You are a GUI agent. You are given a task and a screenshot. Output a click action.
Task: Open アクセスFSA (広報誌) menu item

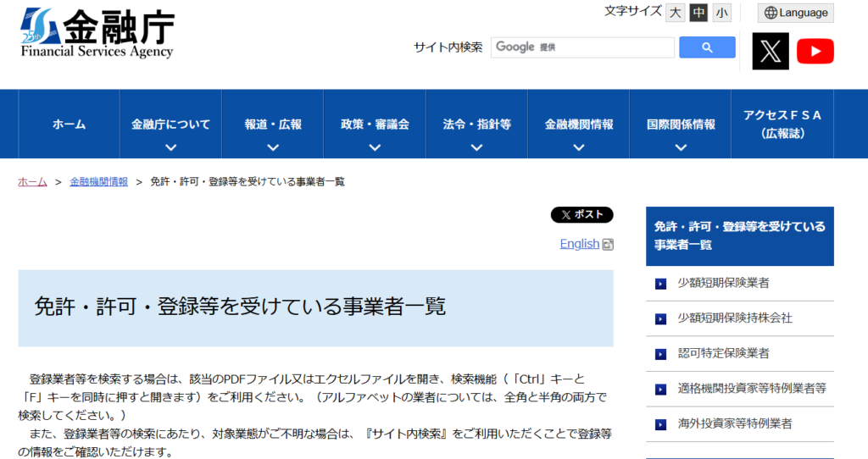pyautogui.click(x=782, y=124)
